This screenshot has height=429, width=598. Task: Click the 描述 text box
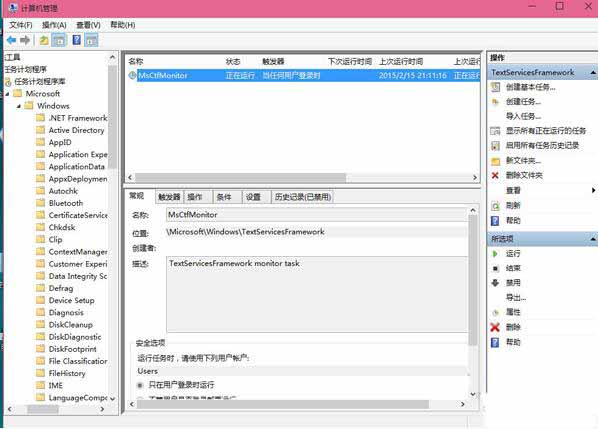(x=317, y=294)
